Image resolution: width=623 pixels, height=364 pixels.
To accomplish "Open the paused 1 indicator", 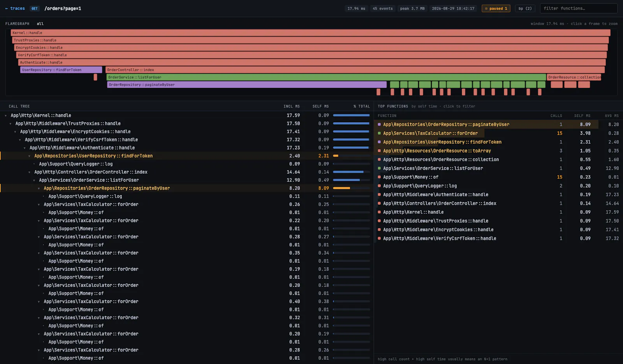I will [x=496, y=9].
